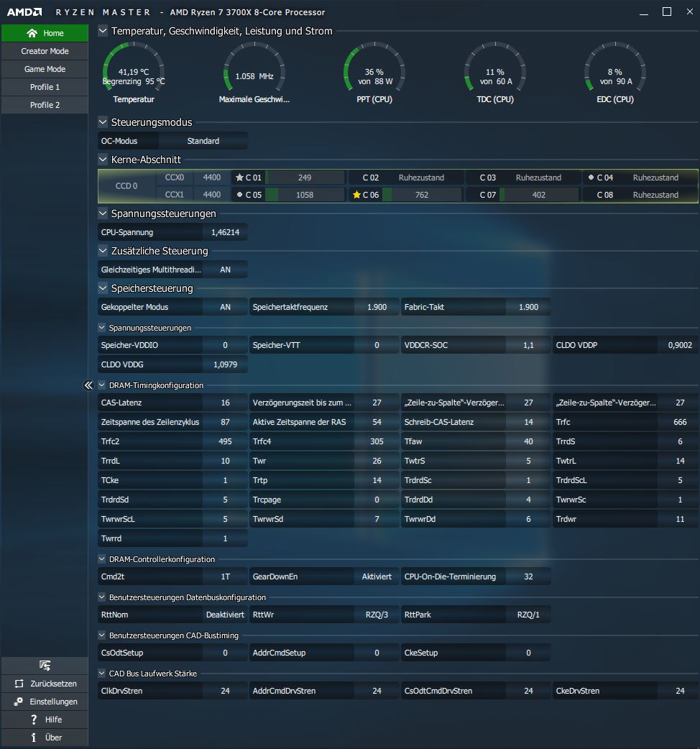Click the profile import/export icon above Zurücksetzen

coord(45,666)
